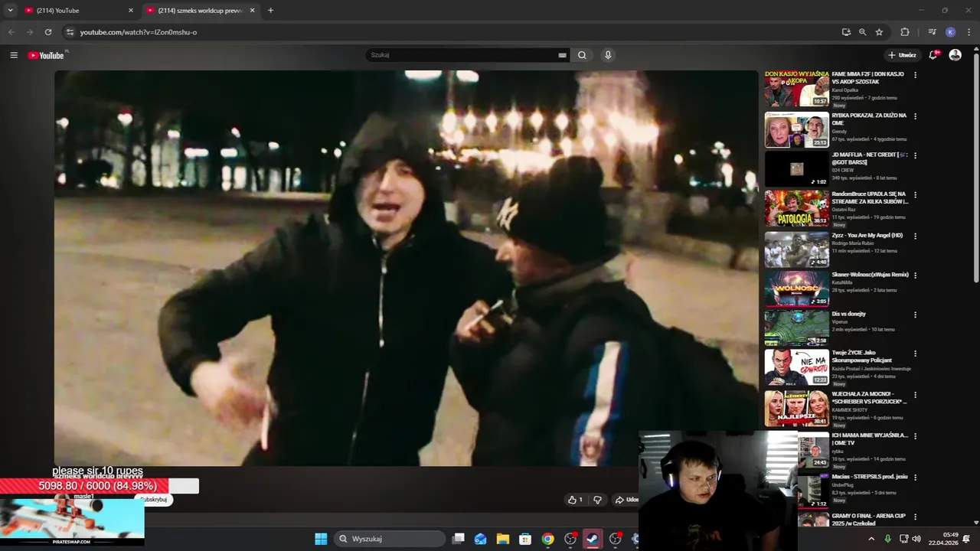Screen dimensions: 980x551
Task: Open the volume icon in system tray
Action: pyautogui.click(x=916, y=539)
